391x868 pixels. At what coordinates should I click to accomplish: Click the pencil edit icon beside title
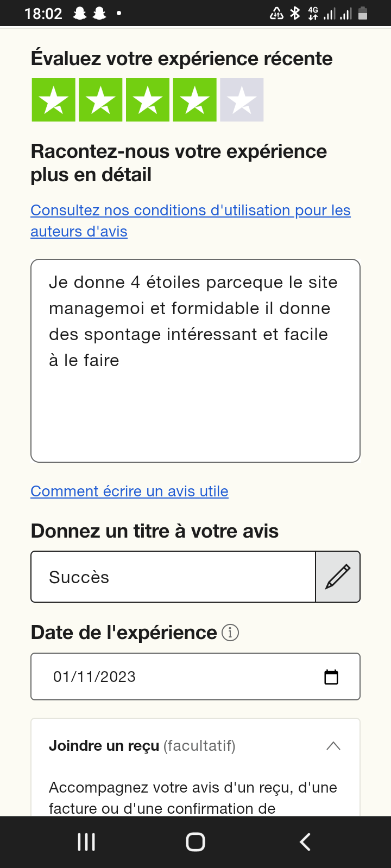coord(338,577)
